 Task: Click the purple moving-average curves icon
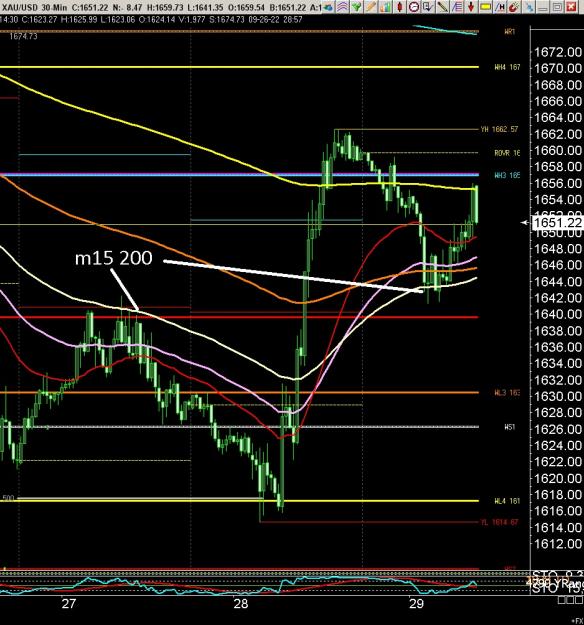tap(342, 7)
